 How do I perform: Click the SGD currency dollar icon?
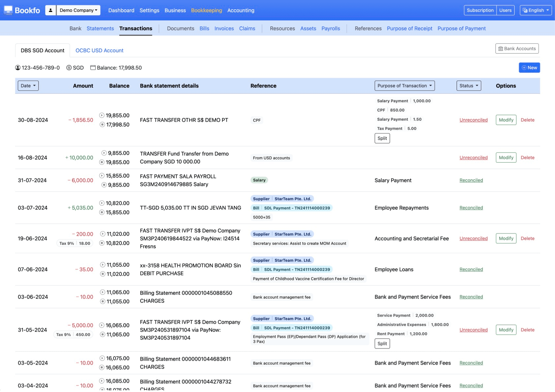tap(69, 68)
